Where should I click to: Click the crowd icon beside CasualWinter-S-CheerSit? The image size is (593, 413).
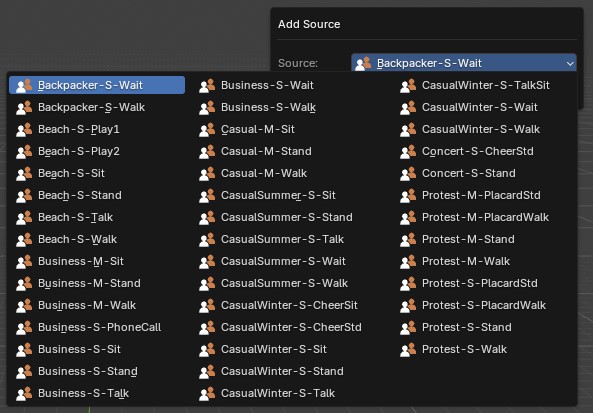207,305
